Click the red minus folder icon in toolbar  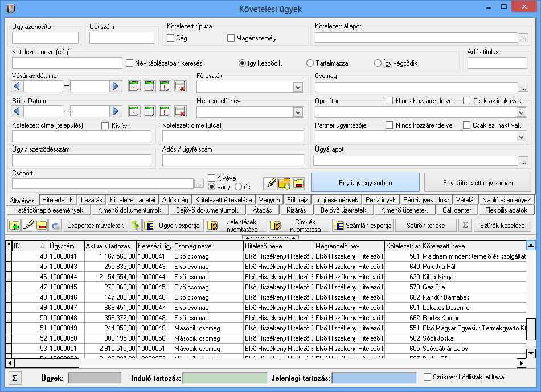point(42,225)
